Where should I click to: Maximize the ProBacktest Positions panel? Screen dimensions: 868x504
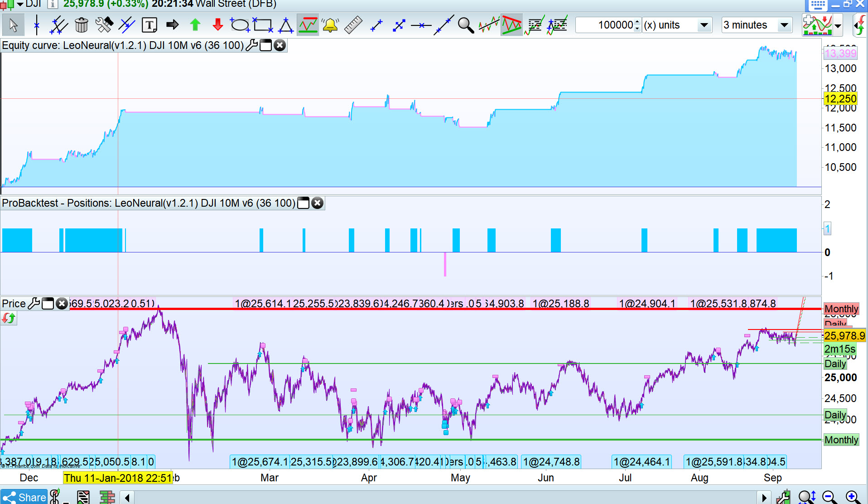coord(304,203)
